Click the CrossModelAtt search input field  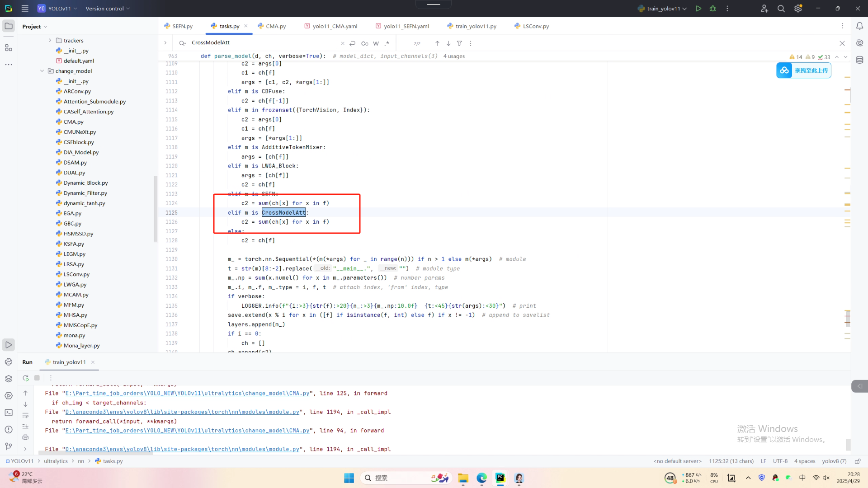click(x=262, y=43)
